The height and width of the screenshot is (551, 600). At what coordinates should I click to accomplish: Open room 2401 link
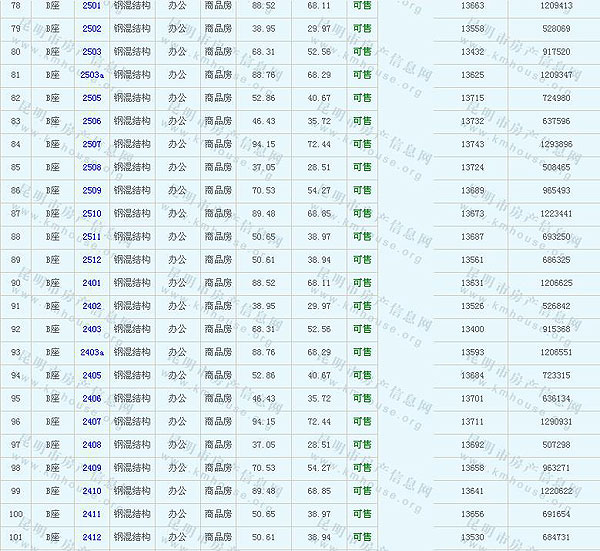click(x=91, y=283)
